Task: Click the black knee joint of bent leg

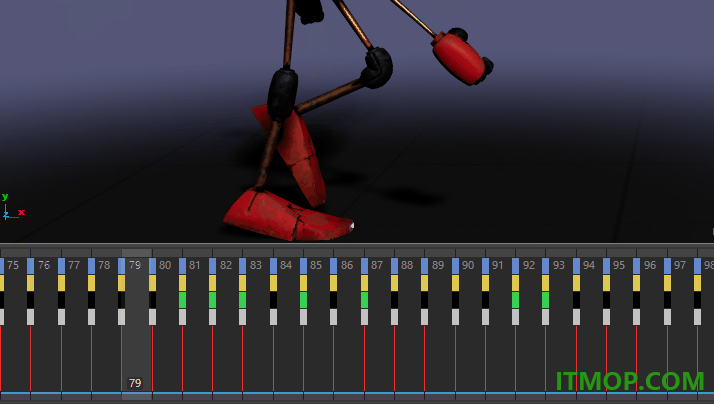Action: [377, 67]
